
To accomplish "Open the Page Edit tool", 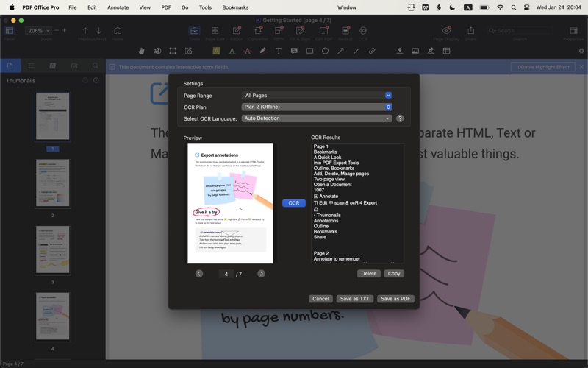I will click(215, 31).
